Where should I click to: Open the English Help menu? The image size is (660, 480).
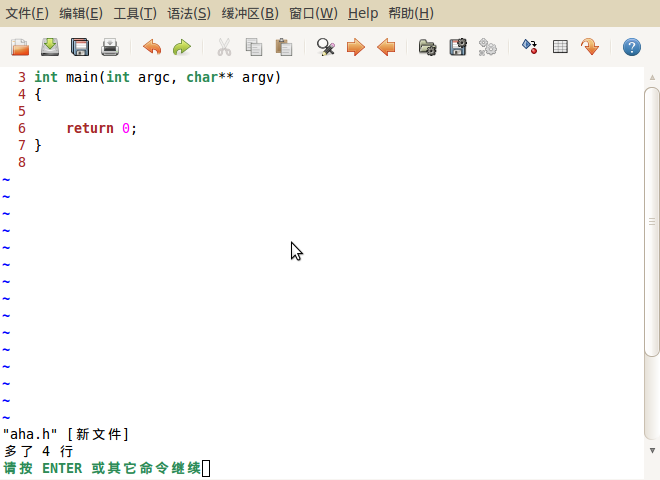pos(363,13)
